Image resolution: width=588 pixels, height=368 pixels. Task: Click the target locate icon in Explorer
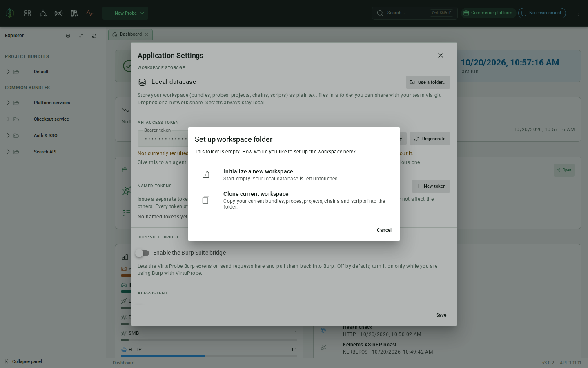pos(68,36)
